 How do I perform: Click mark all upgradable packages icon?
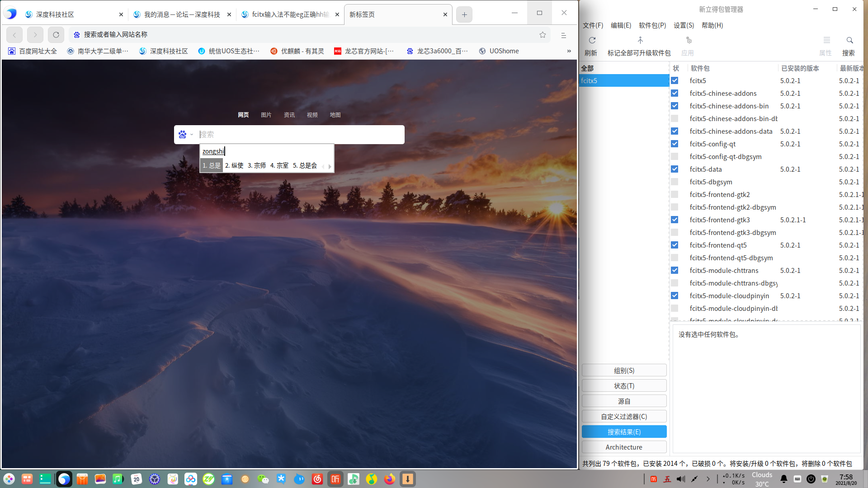click(640, 40)
